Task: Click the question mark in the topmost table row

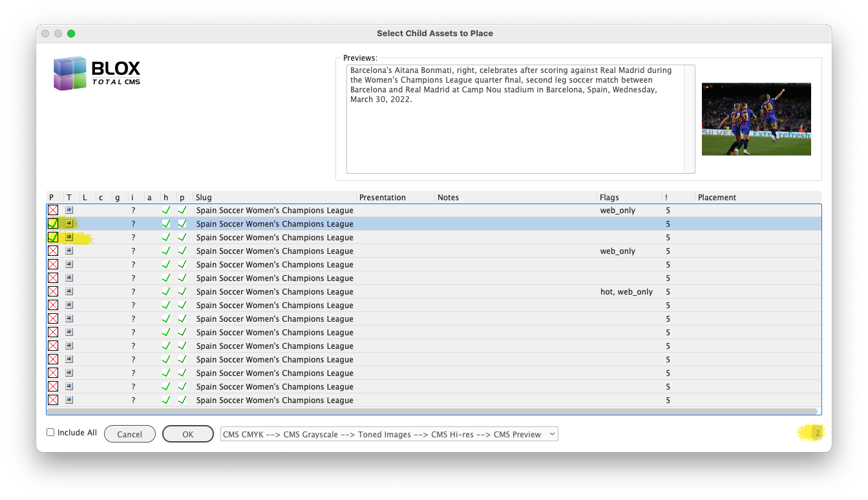Action: [x=133, y=210]
